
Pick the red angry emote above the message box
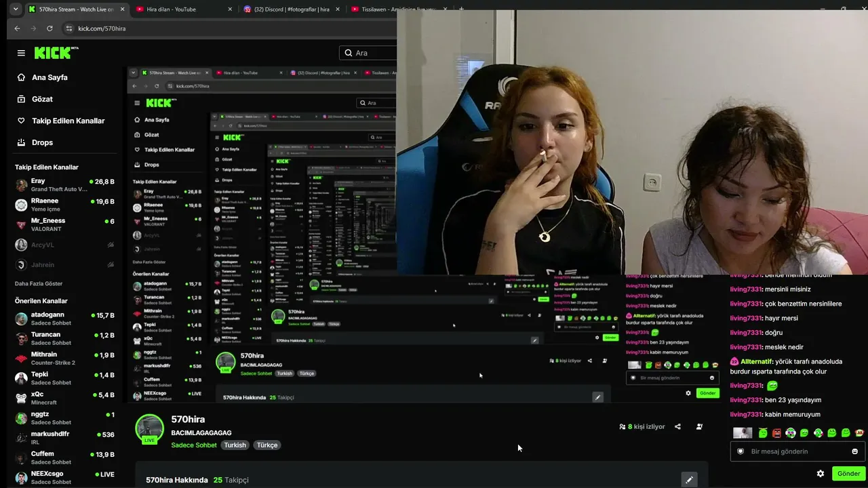[777, 433]
